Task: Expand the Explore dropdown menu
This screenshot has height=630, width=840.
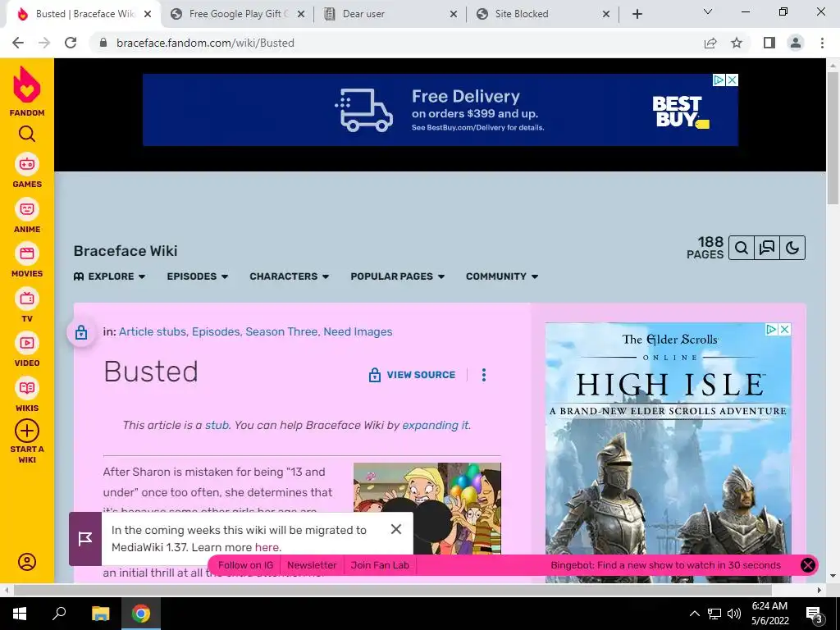Action: pos(109,276)
